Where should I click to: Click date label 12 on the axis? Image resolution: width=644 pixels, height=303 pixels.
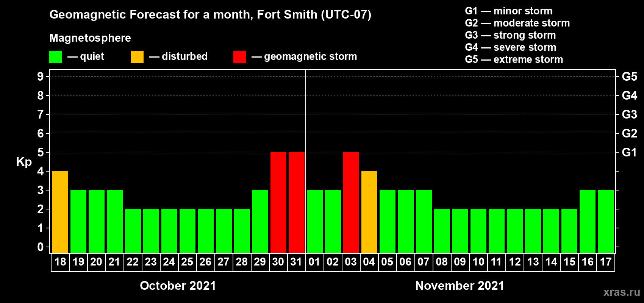515,262
